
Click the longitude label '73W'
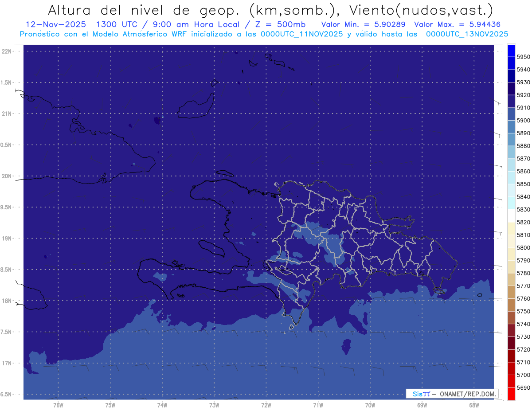[x=214, y=405]
